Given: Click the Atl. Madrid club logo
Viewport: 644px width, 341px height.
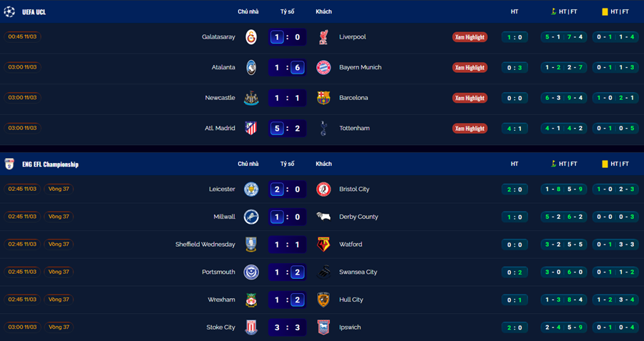Looking at the screenshot, I should point(251,128).
